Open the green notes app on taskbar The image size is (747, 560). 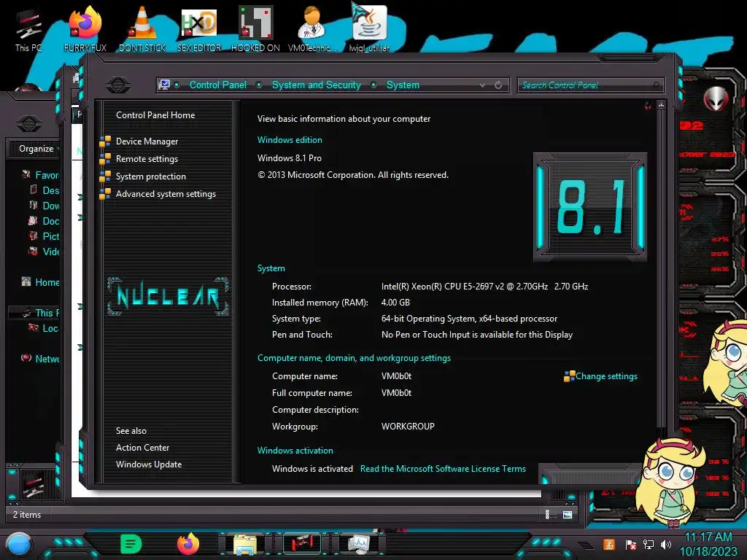click(131, 544)
